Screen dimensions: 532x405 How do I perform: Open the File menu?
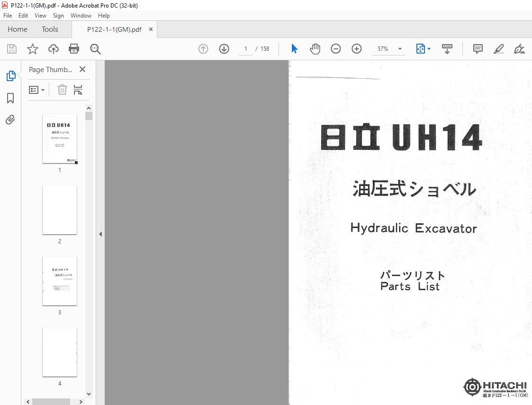[8, 16]
